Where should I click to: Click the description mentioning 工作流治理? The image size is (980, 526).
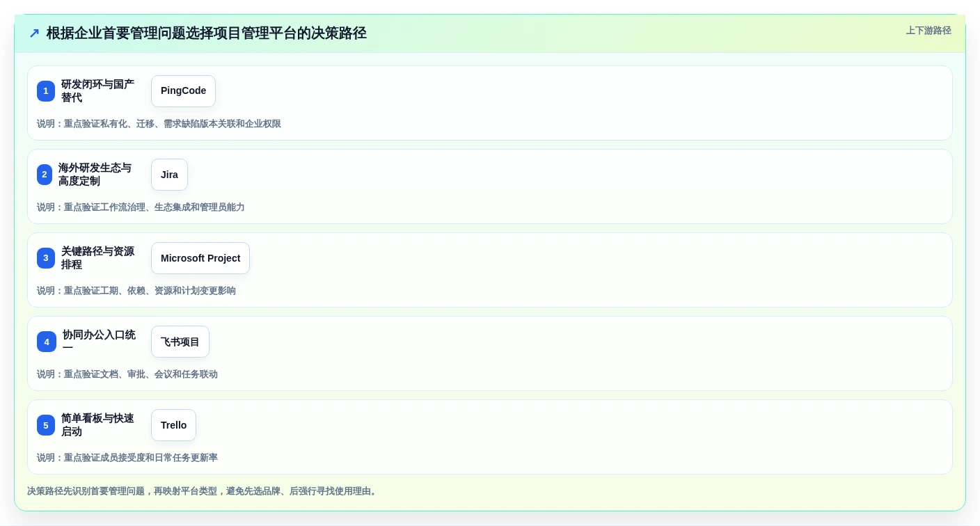pyautogui.click(x=141, y=207)
